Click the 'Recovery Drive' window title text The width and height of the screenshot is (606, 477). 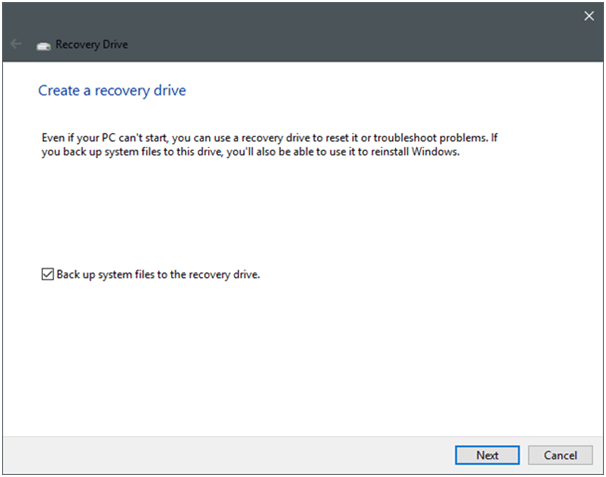[x=92, y=45]
